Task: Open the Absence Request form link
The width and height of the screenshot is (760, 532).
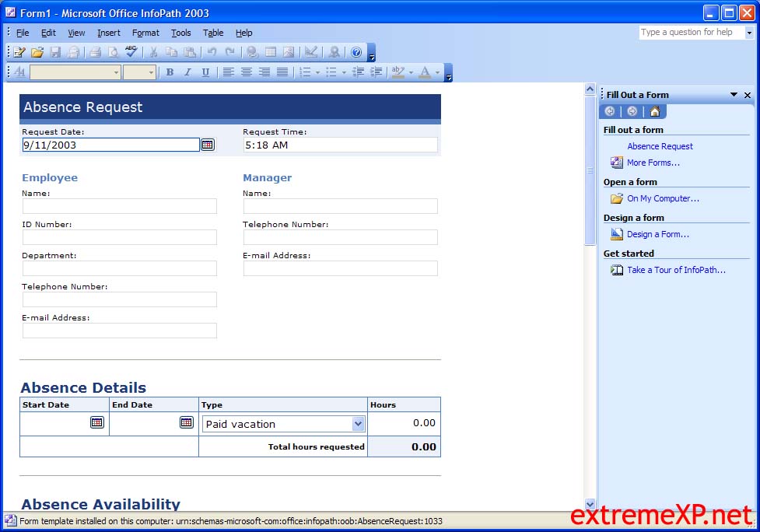Action: (x=660, y=146)
